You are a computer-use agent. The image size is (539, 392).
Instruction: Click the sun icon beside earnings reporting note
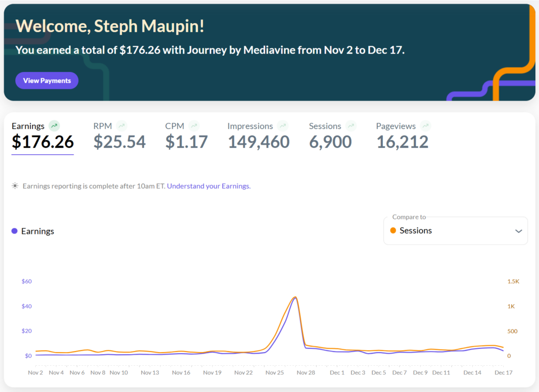pyautogui.click(x=15, y=186)
